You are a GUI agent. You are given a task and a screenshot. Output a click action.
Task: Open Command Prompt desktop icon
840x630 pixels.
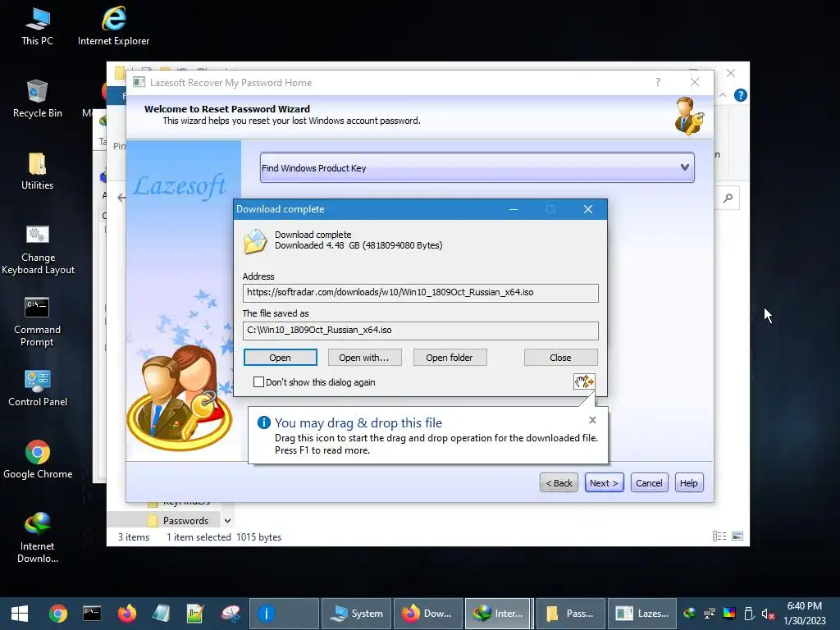(x=37, y=322)
